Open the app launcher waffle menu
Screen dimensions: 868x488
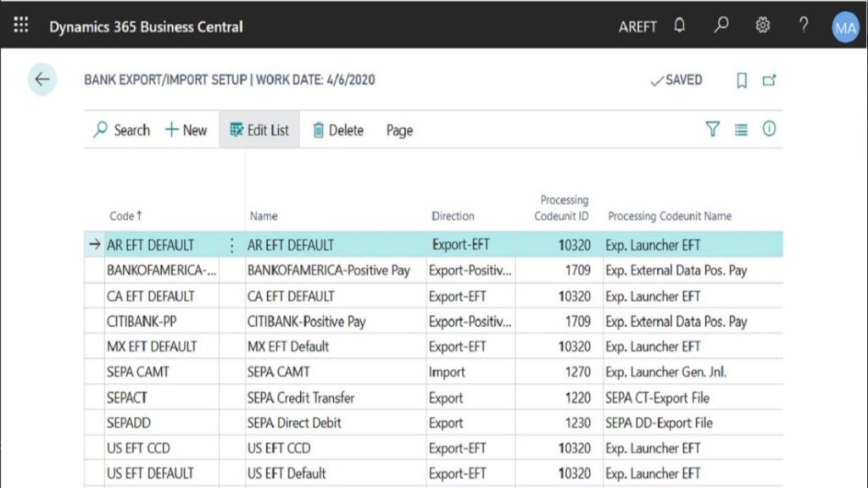(x=21, y=26)
